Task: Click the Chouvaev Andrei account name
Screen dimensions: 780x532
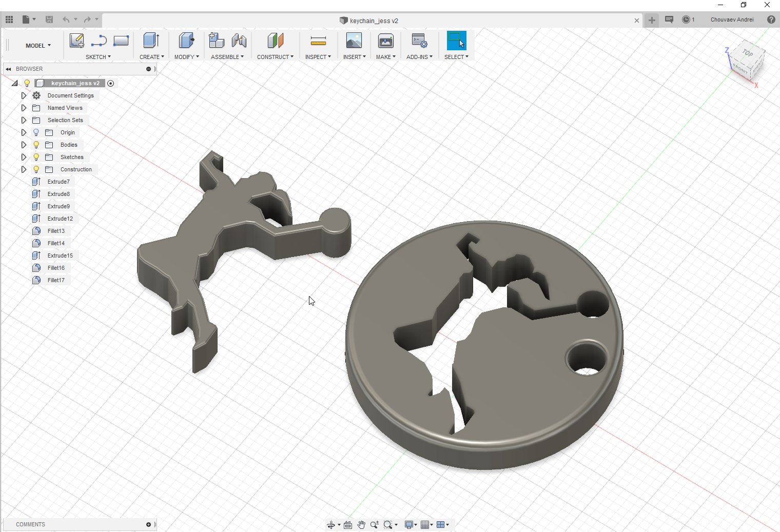Action: click(x=732, y=19)
